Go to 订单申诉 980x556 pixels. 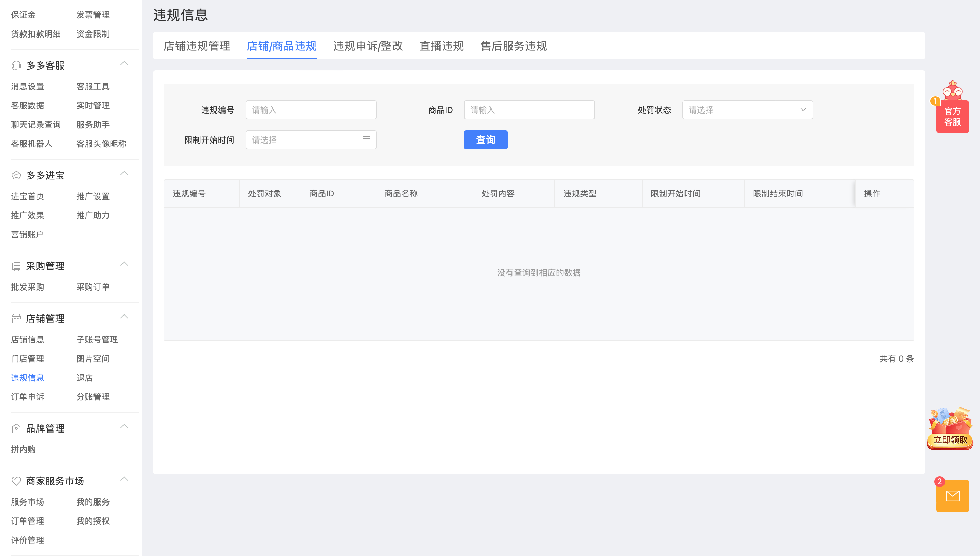(28, 397)
